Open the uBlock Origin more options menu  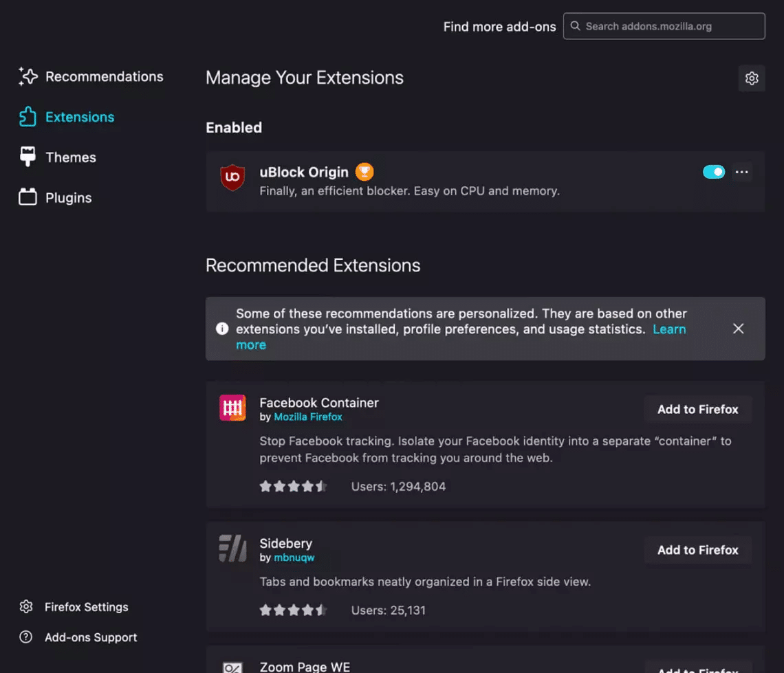point(741,172)
